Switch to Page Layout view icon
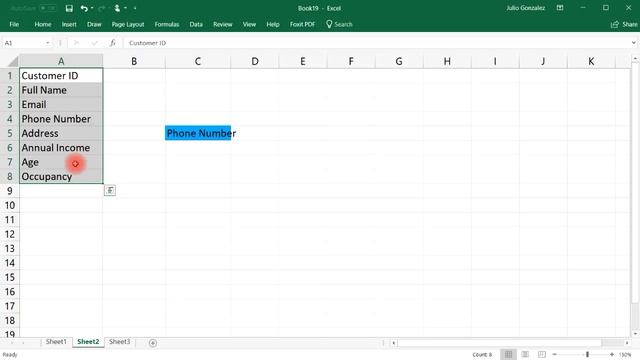Screen dimensions: 640x360 (x=525, y=354)
